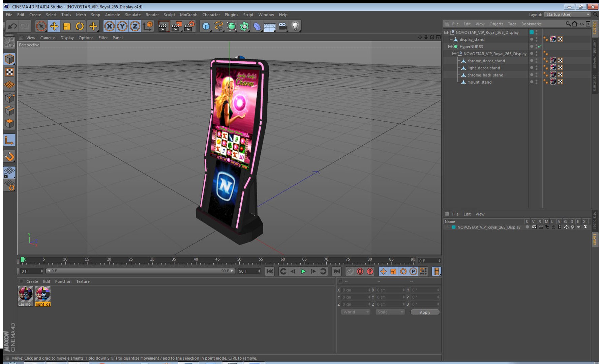599x364 pixels.
Task: Select the Casino material thumbnail
Action: (x=25, y=294)
